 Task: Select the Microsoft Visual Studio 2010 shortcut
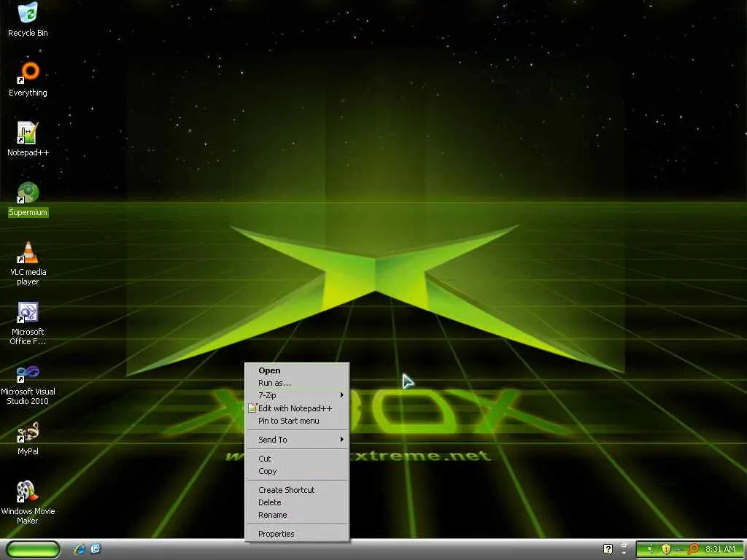coord(28,384)
